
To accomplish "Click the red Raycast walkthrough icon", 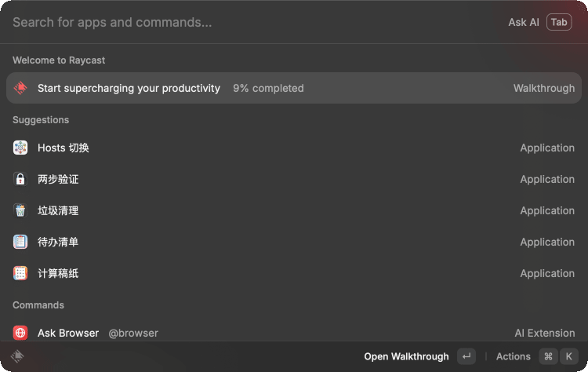I will coord(20,88).
